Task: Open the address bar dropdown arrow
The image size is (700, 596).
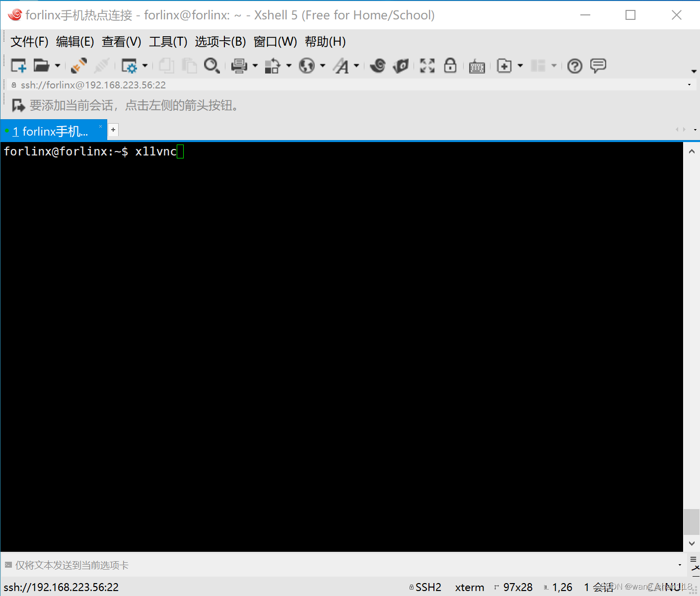Action: tap(689, 84)
